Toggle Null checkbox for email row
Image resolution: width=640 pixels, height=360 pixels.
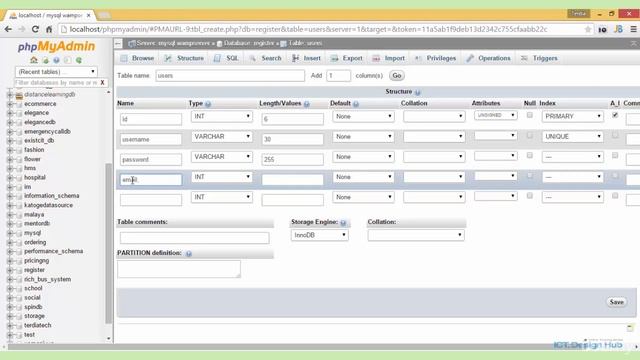[529, 176]
